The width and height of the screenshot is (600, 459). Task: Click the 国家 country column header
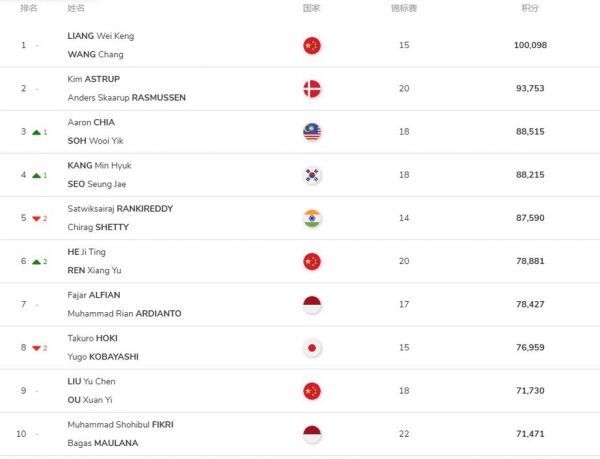311,8
